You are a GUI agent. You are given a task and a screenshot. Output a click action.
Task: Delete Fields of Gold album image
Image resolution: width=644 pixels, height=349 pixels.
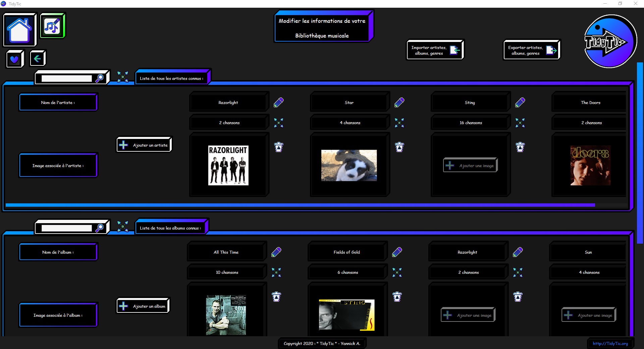point(397,297)
